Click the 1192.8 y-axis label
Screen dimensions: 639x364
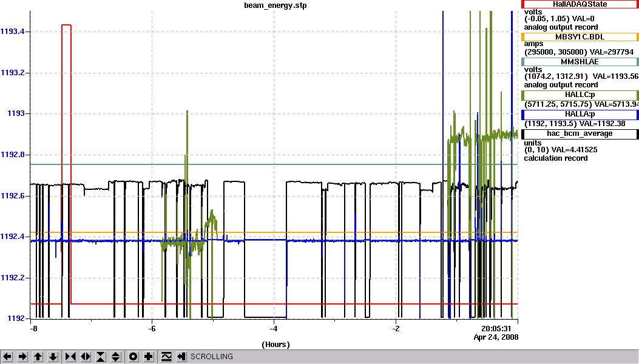[13, 155]
